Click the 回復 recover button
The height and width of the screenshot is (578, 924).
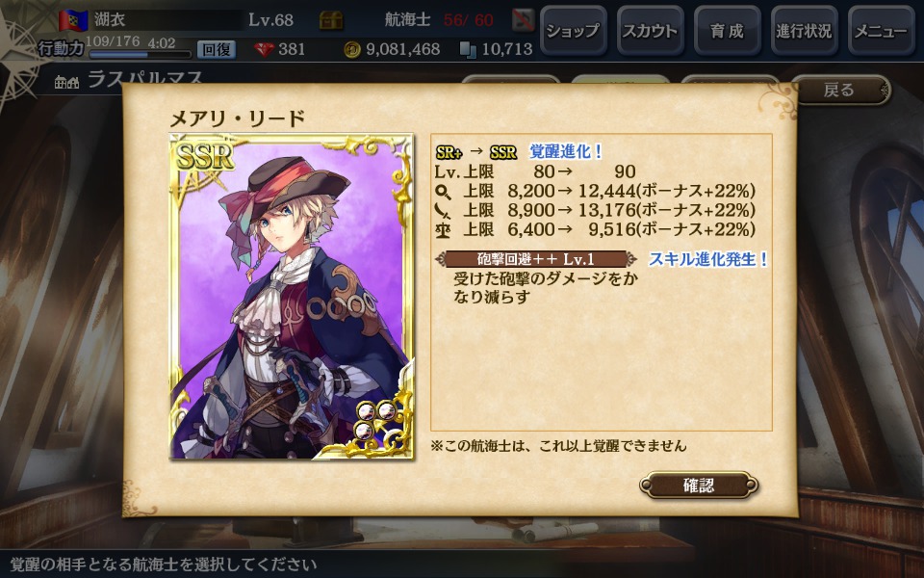click(x=217, y=49)
